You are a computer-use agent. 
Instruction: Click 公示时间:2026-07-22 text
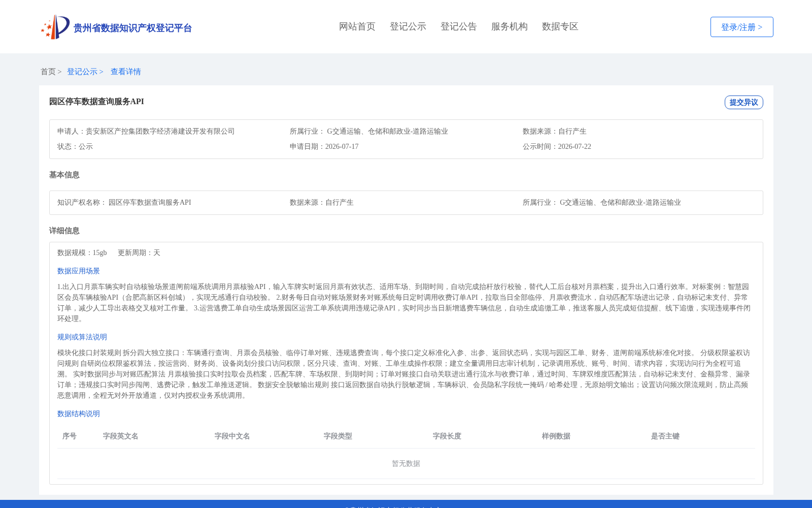557,146
